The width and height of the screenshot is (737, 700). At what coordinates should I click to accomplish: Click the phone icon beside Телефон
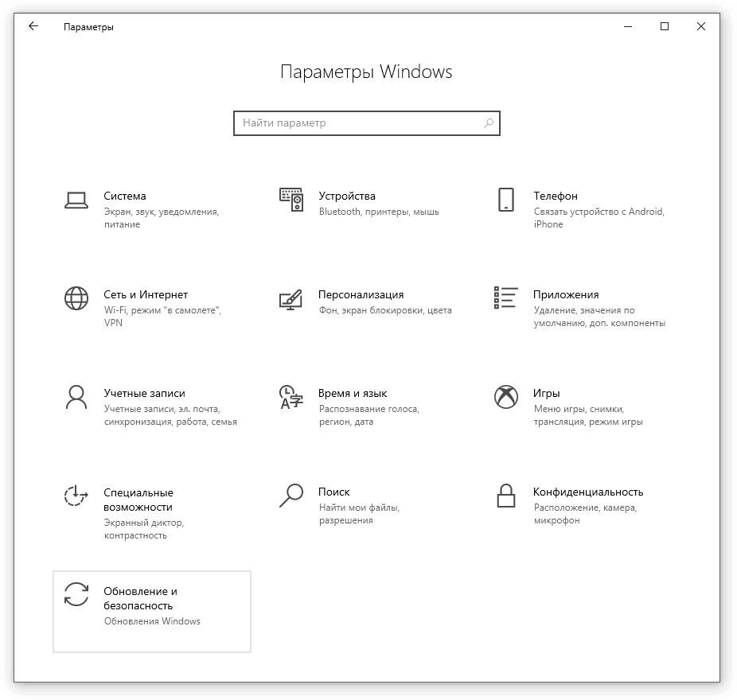505,200
